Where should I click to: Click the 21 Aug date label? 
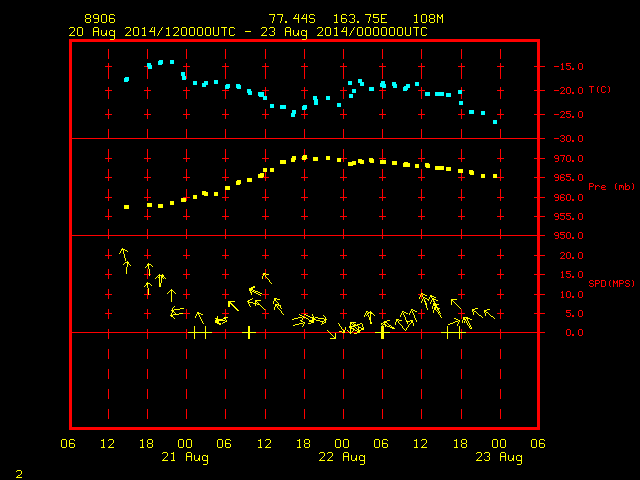[185, 457]
